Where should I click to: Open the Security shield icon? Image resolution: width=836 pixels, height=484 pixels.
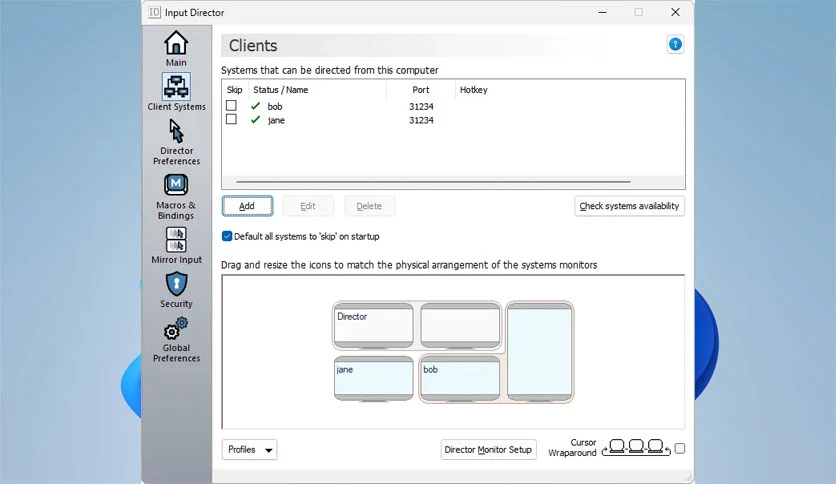[x=176, y=284]
